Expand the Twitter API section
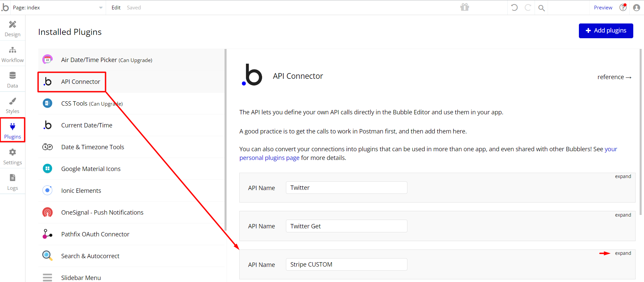Screen dimensions: 644x282 click(x=623, y=176)
